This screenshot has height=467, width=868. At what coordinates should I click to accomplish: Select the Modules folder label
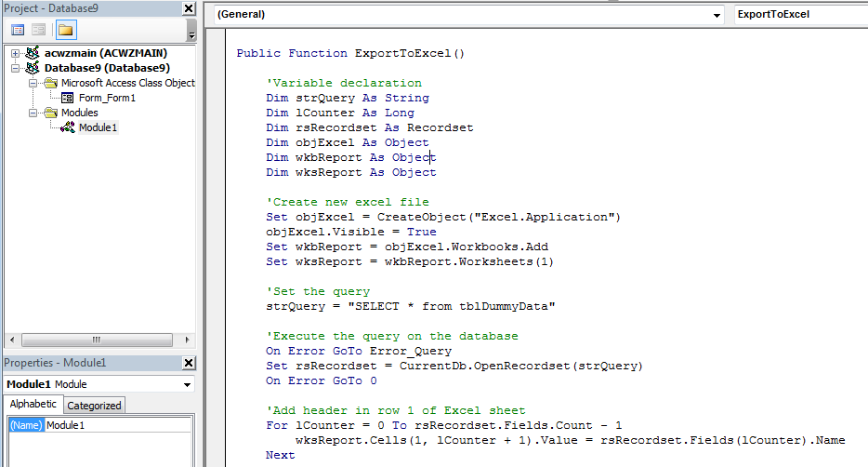click(x=80, y=113)
